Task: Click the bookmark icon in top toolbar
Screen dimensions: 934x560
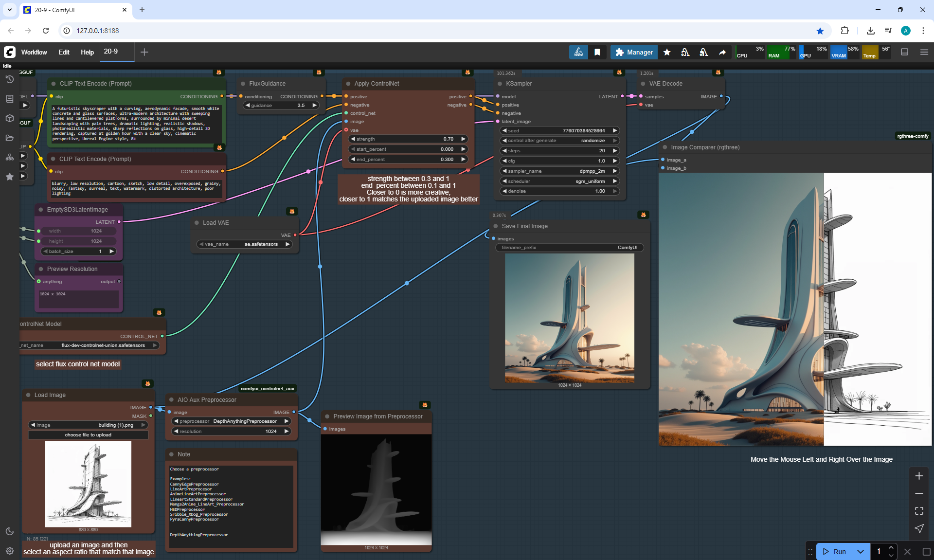Action: pyautogui.click(x=597, y=52)
